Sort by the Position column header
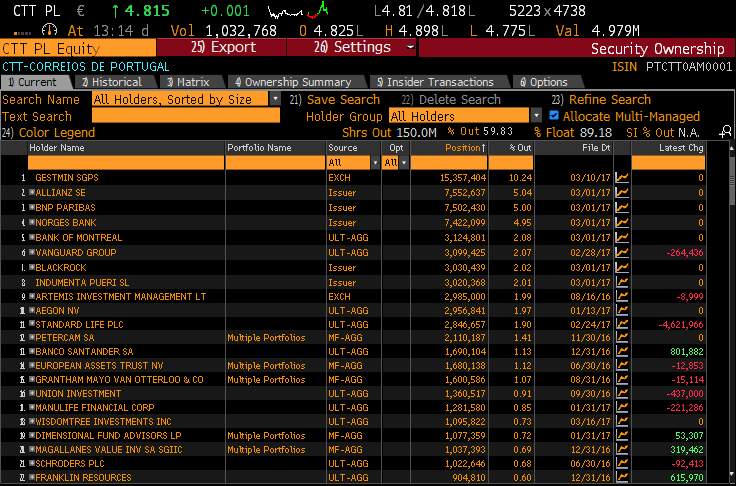The image size is (736, 486). 449,148
